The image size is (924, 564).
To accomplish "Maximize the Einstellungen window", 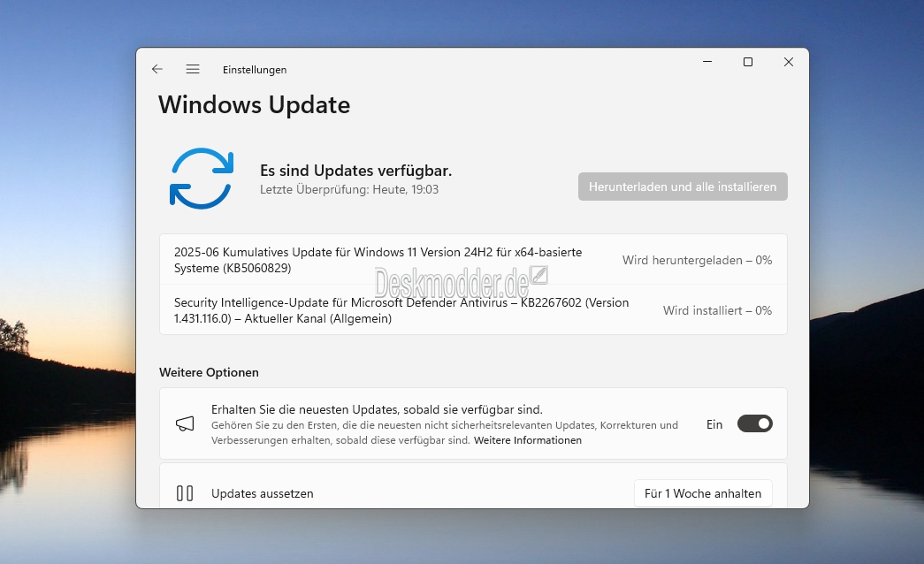I will 748,62.
